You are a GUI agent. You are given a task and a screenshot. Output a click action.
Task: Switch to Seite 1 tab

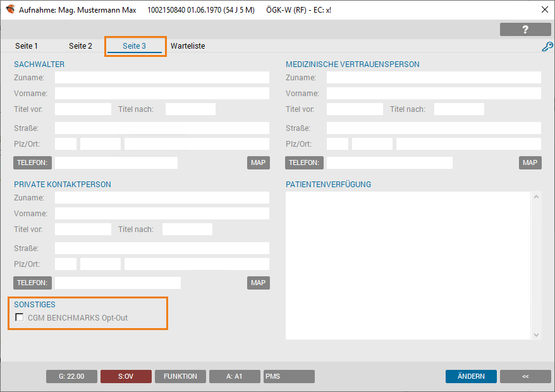point(27,46)
